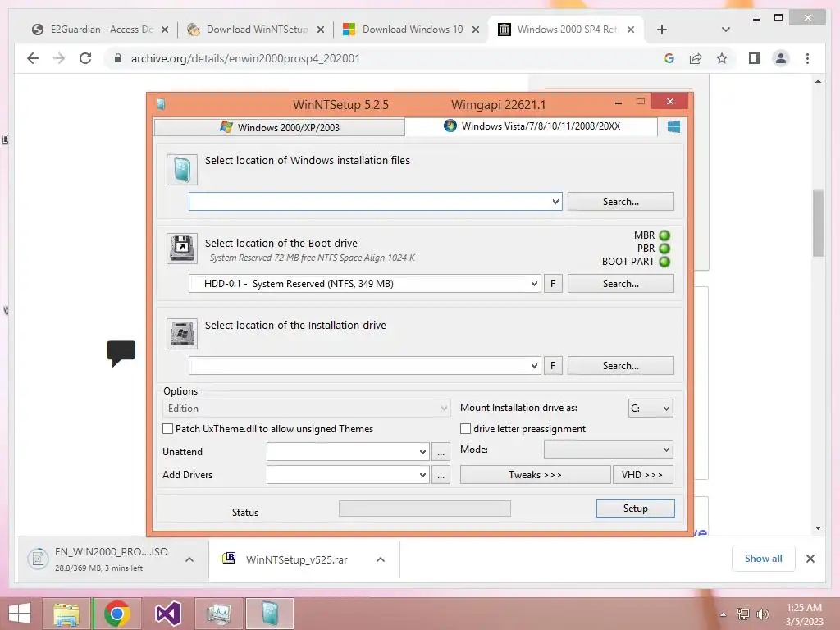This screenshot has width=840, height=630.
Task: Click Chrome's forward navigation arrow
Action: [x=59, y=58]
